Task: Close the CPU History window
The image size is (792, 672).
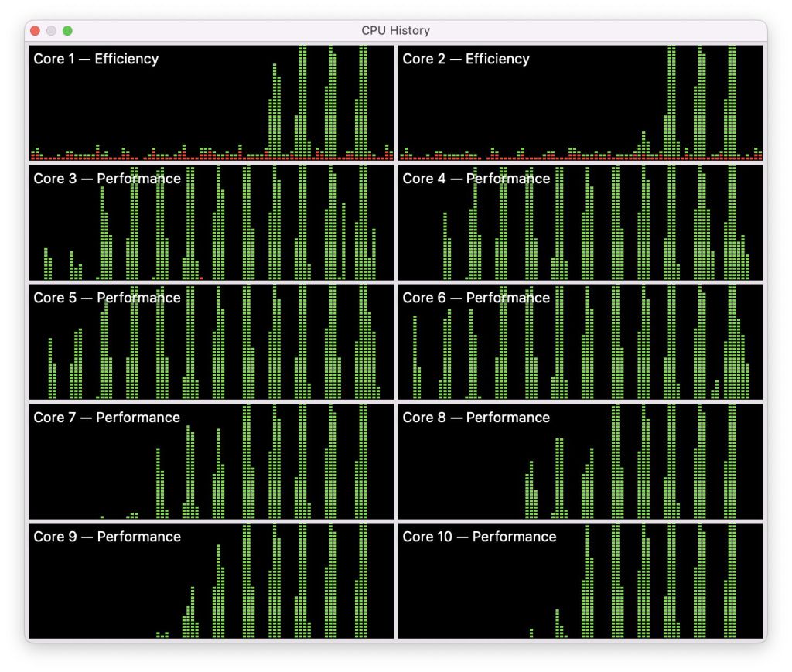Action: [35, 31]
